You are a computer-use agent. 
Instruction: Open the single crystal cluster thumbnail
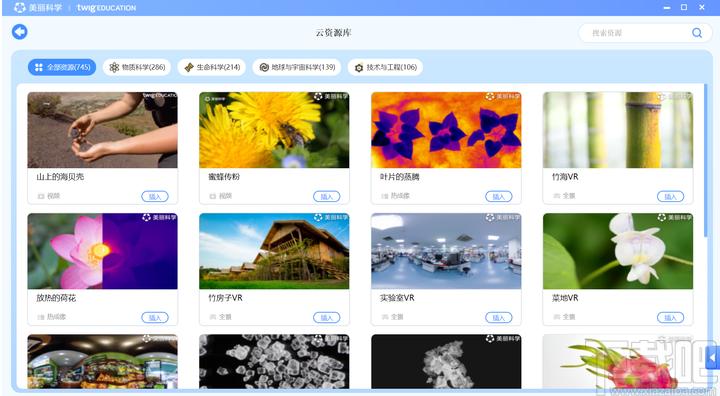pos(446,362)
